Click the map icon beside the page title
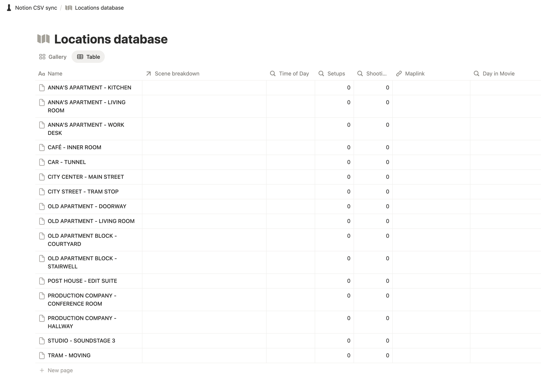The height and width of the screenshot is (392, 541). tap(43, 39)
